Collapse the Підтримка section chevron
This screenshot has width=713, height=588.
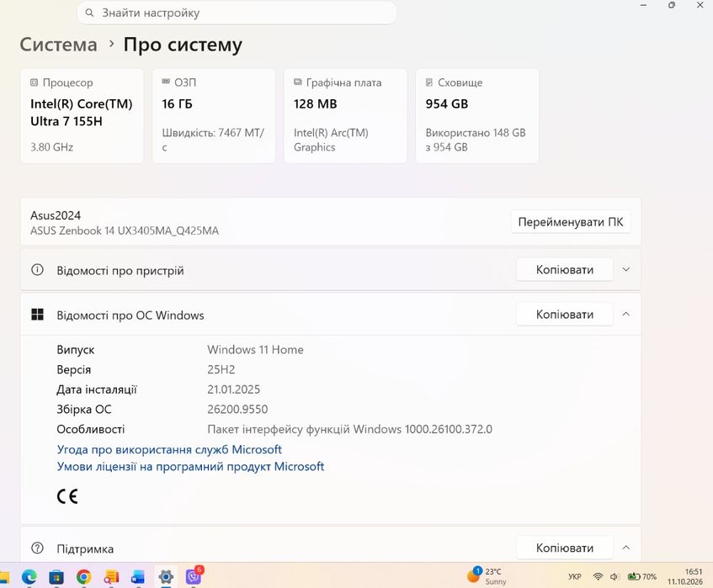626,548
